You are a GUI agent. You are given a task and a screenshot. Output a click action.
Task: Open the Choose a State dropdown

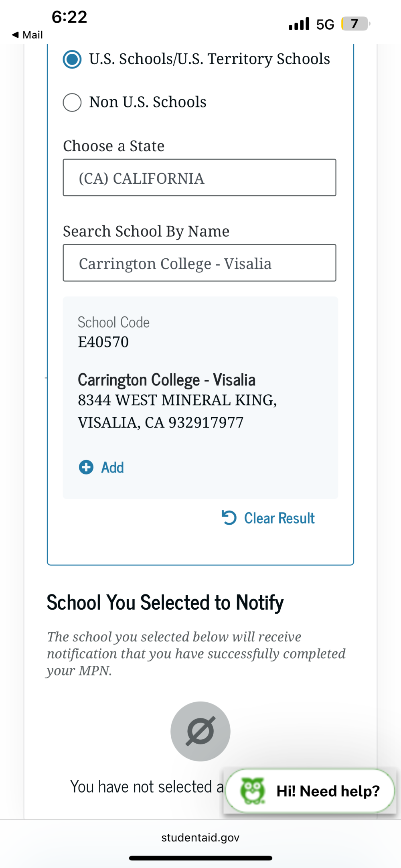pyautogui.click(x=199, y=178)
